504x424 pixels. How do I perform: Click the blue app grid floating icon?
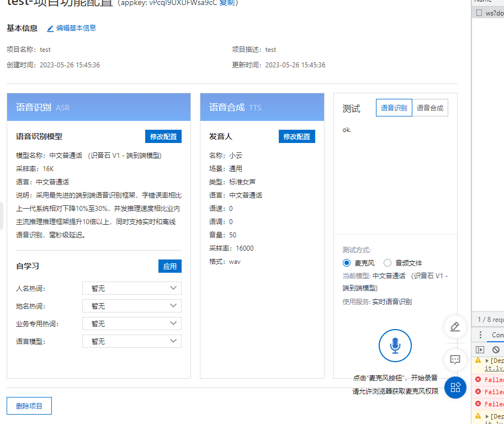[455, 388]
